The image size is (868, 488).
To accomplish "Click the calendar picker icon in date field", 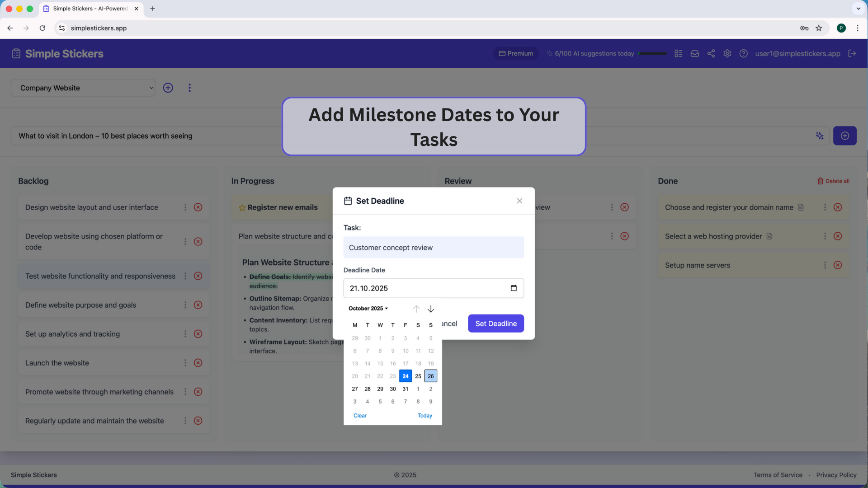I will [514, 288].
